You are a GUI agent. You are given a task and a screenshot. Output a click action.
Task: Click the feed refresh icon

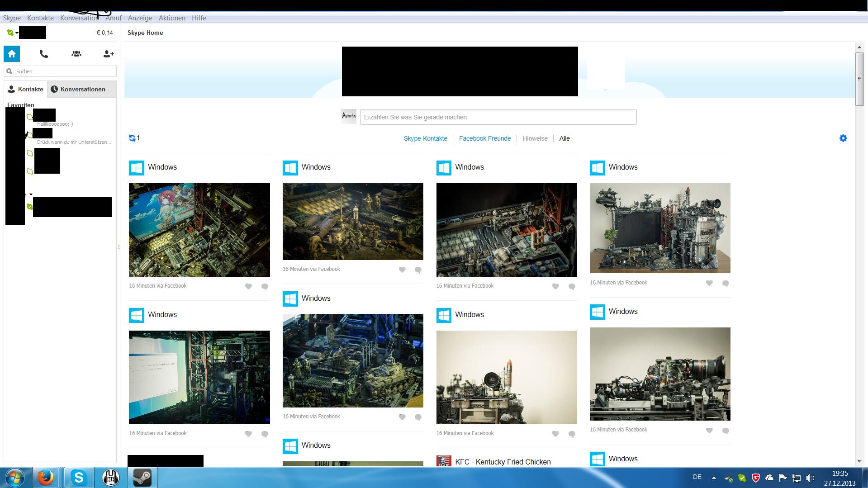(132, 138)
